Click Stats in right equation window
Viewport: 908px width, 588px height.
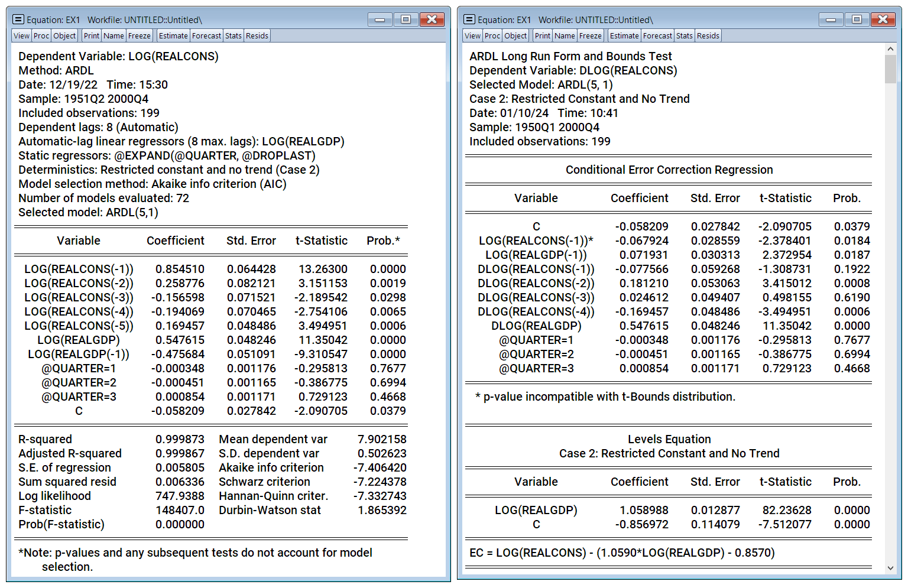pyautogui.click(x=685, y=35)
